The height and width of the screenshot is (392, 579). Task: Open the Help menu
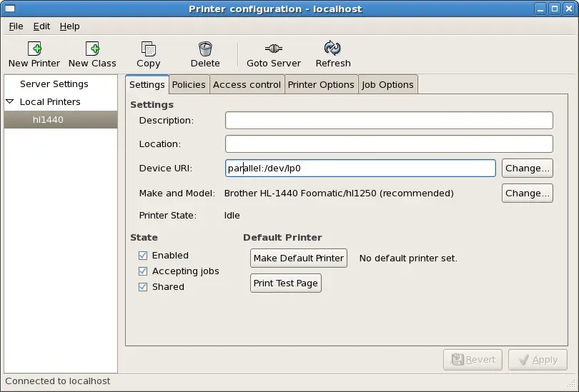[69, 26]
